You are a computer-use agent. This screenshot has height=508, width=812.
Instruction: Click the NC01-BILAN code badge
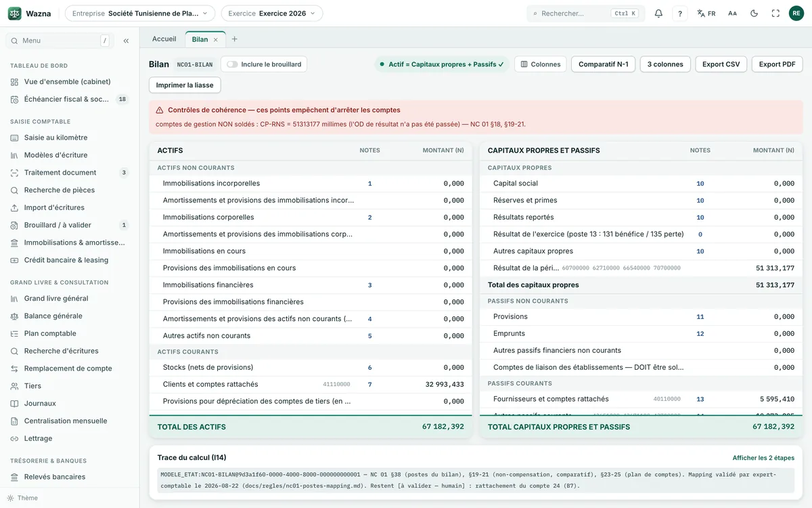click(x=195, y=64)
